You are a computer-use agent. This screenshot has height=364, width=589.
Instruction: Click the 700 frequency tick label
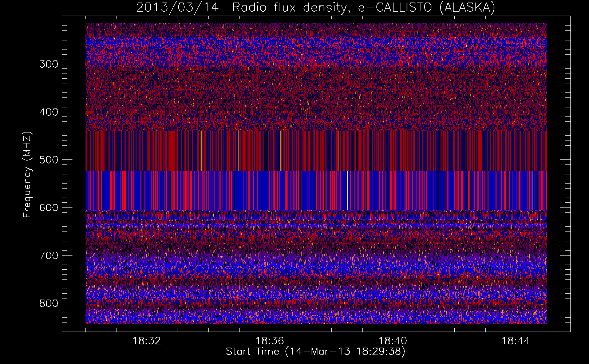[49, 256]
